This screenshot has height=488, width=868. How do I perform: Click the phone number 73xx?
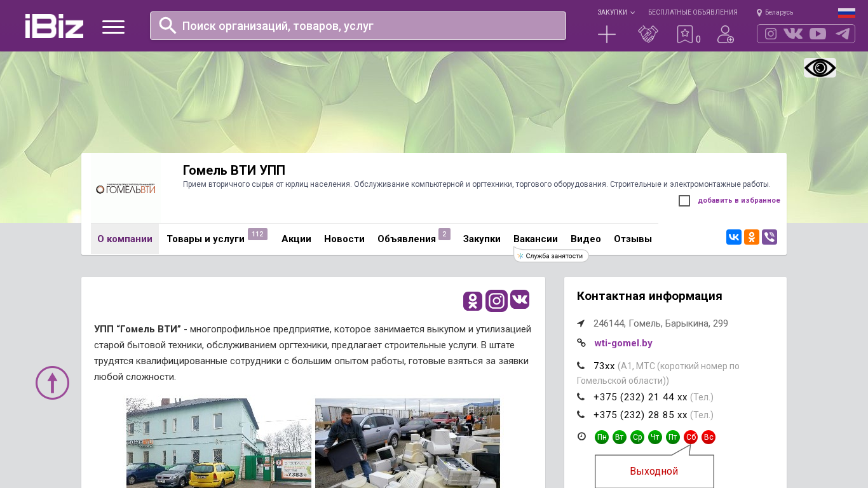(604, 366)
